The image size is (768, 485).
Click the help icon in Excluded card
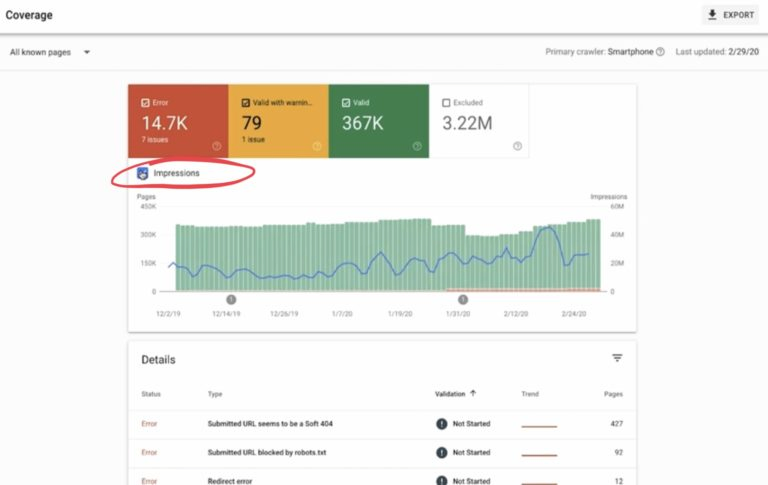tap(517, 146)
